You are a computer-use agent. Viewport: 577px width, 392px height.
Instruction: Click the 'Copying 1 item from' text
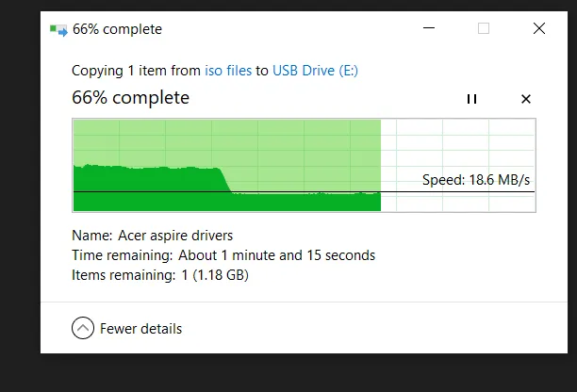pyautogui.click(x=136, y=71)
